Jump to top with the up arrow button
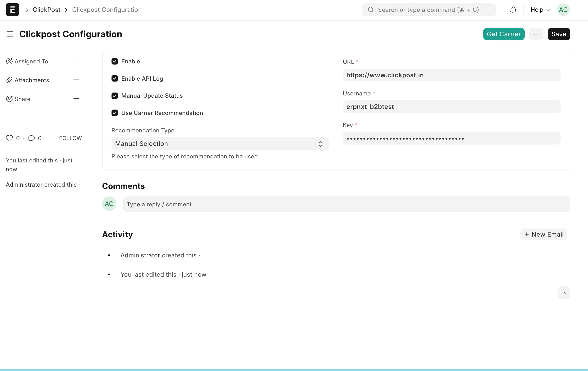The width and height of the screenshot is (588, 371). click(x=564, y=293)
